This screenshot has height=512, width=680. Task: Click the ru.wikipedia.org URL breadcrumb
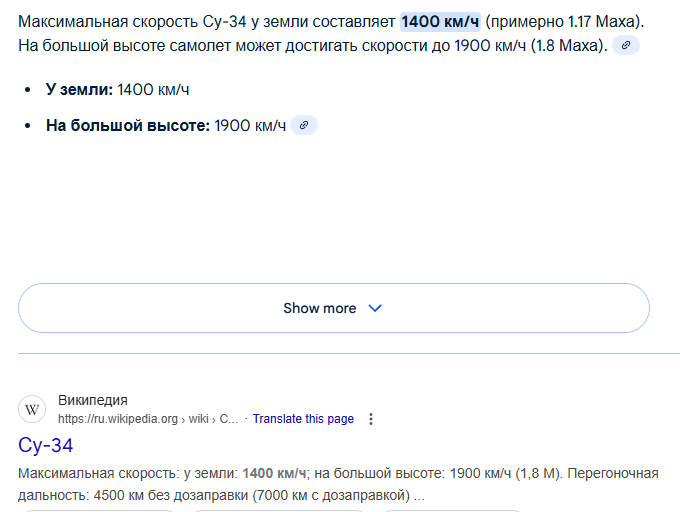coord(120,419)
